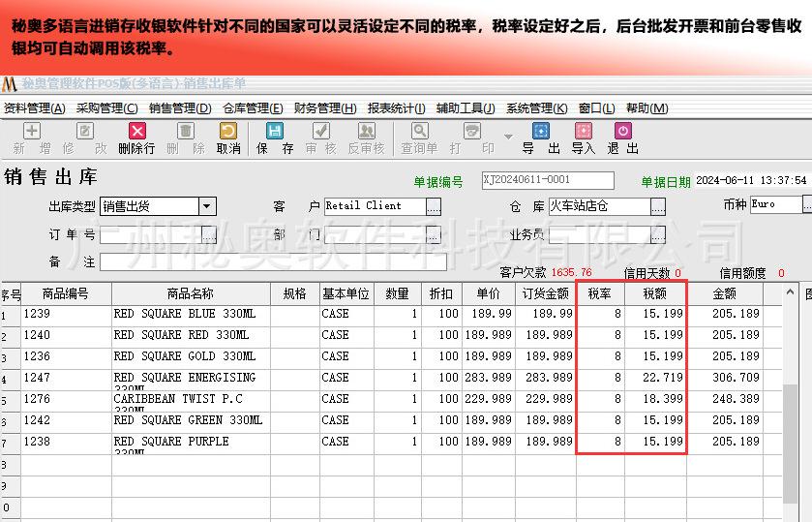The height and width of the screenshot is (522, 812).
Task: Open 资料管理(A) menu
Action: 35,108
